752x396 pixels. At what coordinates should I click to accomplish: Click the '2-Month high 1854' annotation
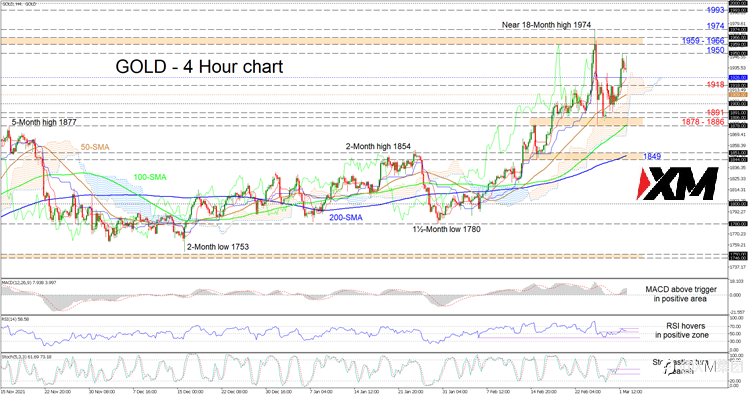click(378, 146)
